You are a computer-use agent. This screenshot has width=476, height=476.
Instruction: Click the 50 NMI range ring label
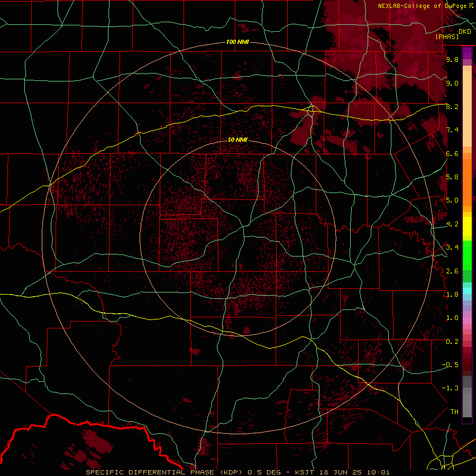pos(237,140)
